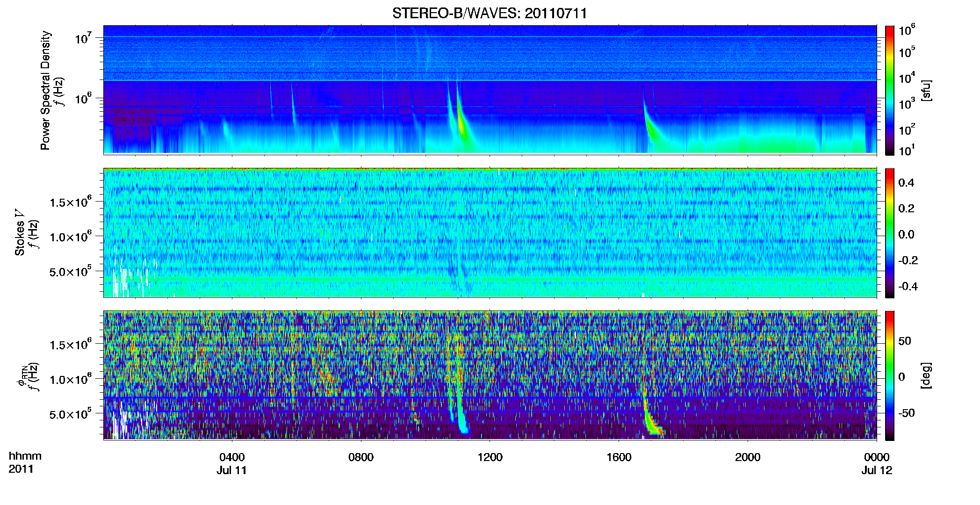The width and height of the screenshot is (980, 505).
Task: Click the phi RTN axis label of bottom panel
Action: point(22,377)
